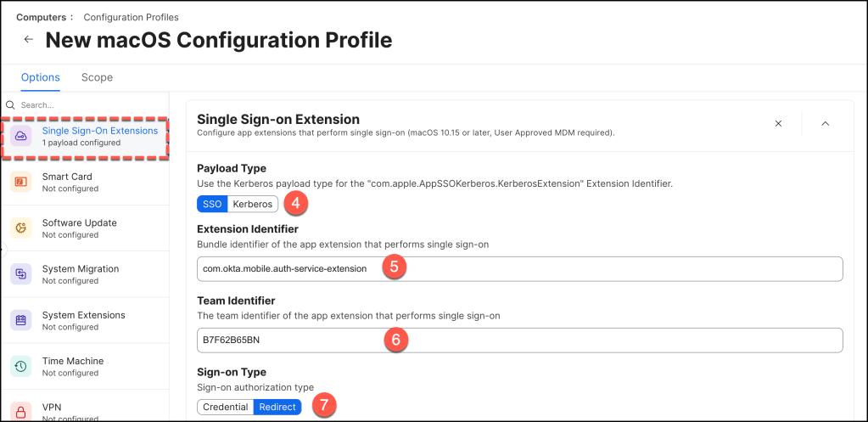Click the VPN lock icon
This screenshot has width=868, height=422.
(x=21, y=412)
